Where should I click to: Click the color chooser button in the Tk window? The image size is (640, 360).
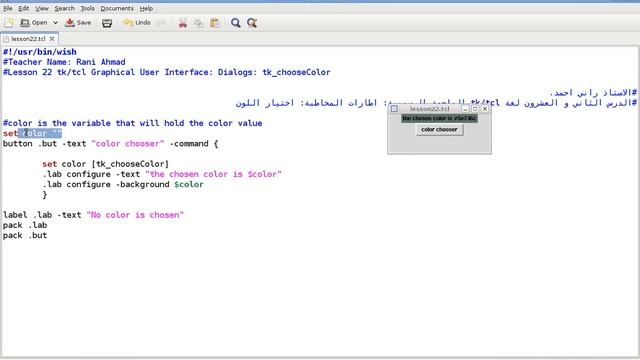pyautogui.click(x=439, y=129)
